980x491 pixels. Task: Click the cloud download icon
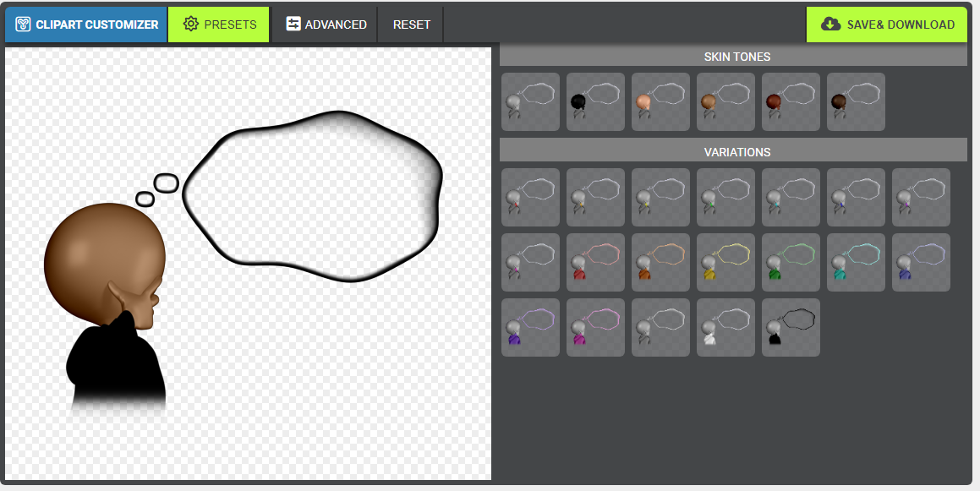(x=831, y=25)
